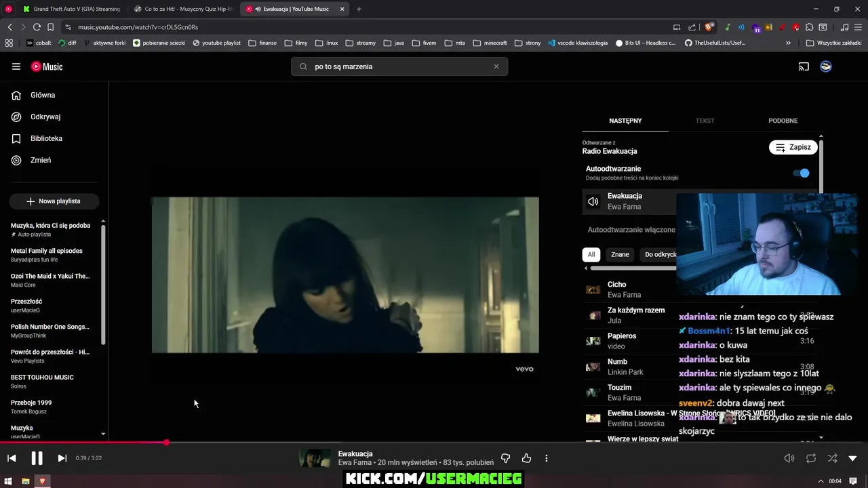The width and height of the screenshot is (868, 488).
Task: Collapse the player page with down arrow
Action: (x=852, y=458)
